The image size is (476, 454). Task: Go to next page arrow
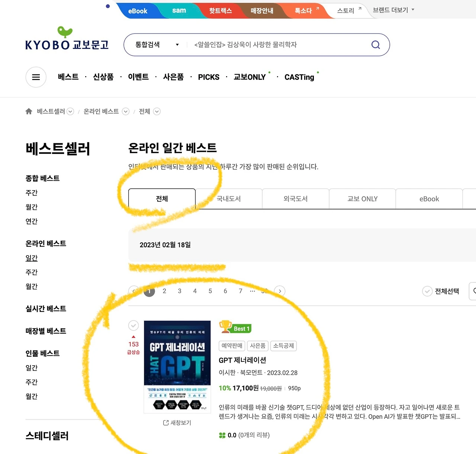pyautogui.click(x=280, y=291)
